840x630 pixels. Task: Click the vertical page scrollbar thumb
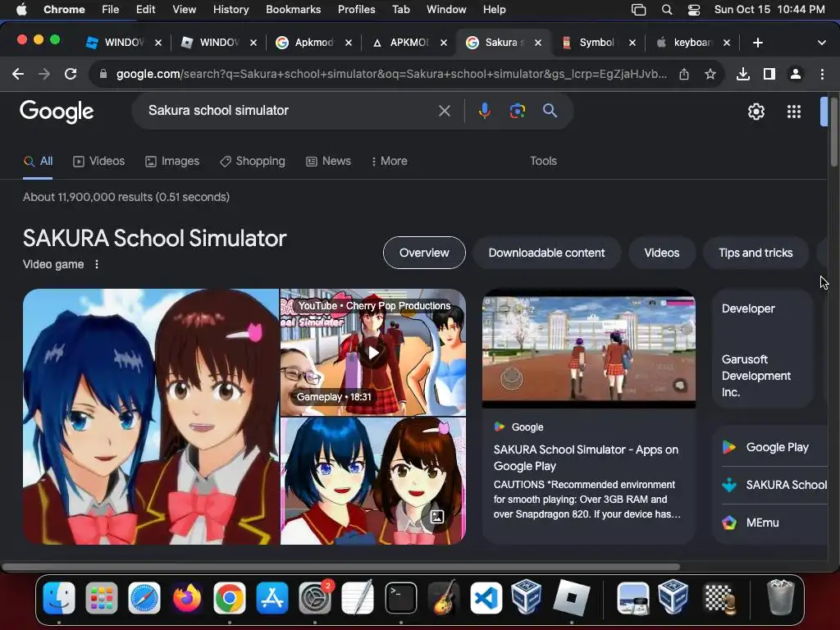834,131
